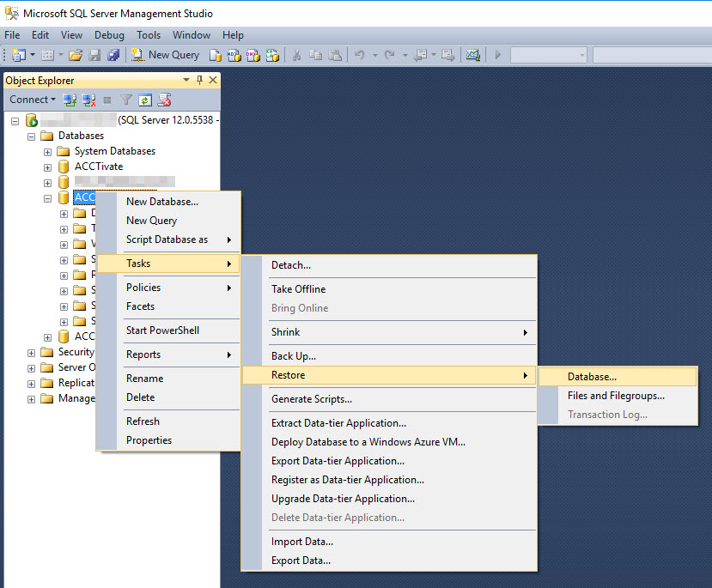Viewport: 712px width, 588px height.
Task: Click the Navigate Backward icon
Action: (x=421, y=55)
